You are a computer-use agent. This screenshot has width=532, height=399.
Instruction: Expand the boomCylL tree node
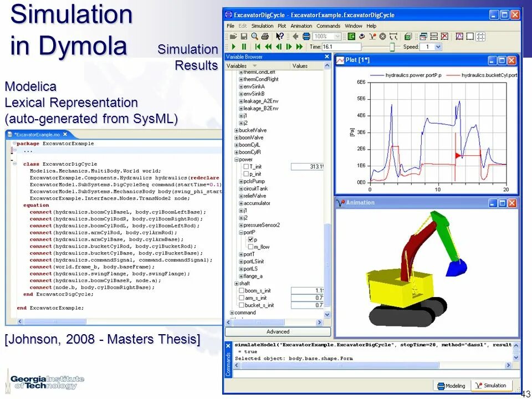tap(237, 145)
